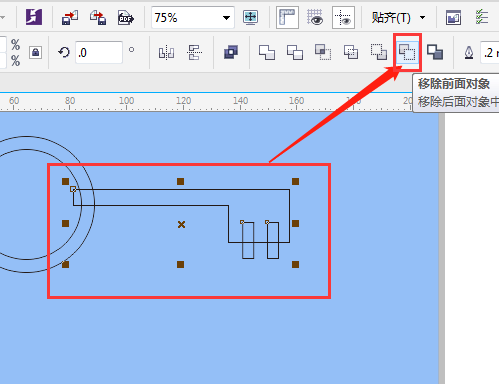Click the center X marker of selection
The image size is (500, 384).
click(x=181, y=224)
